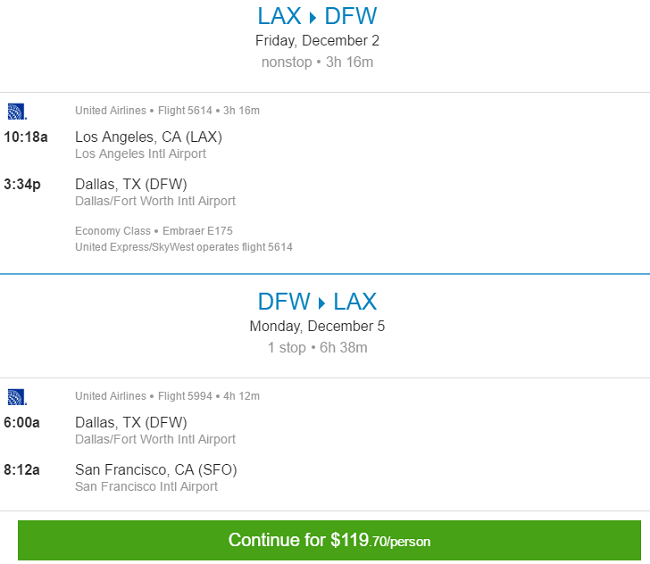The image size is (650, 564).
Task: Select the 10:18a departure time
Action: pos(25,137)
